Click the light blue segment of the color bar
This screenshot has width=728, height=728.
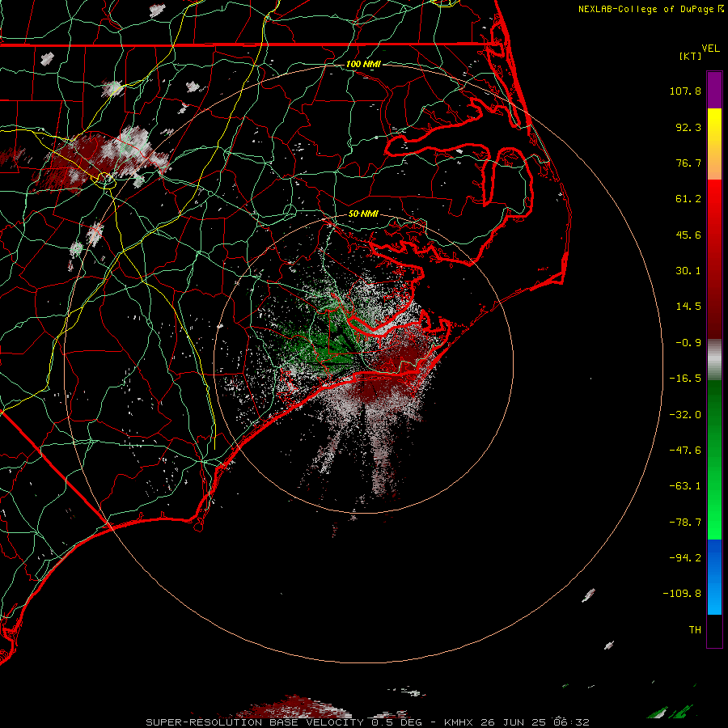point(714,597)
